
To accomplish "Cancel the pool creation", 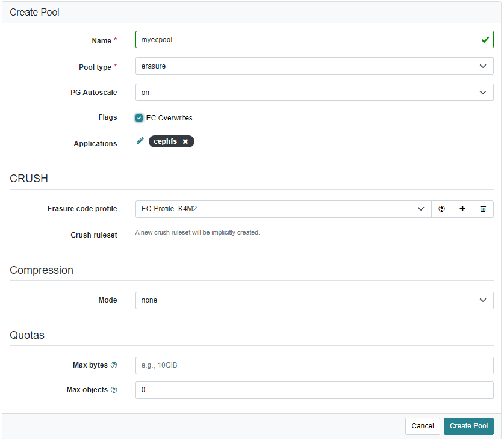I will [x=422, y=426].
